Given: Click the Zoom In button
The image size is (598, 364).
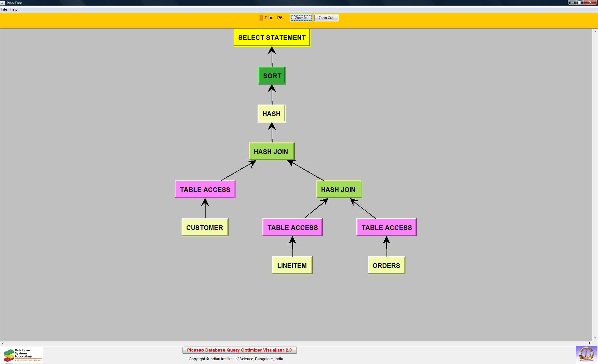Looking at the screenshot, I should (x=301, y=18).
